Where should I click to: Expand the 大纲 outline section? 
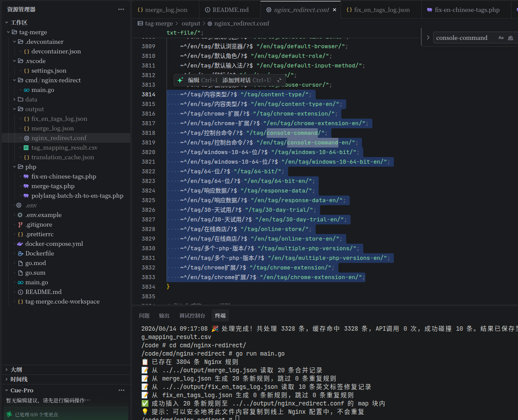[7, 370]
